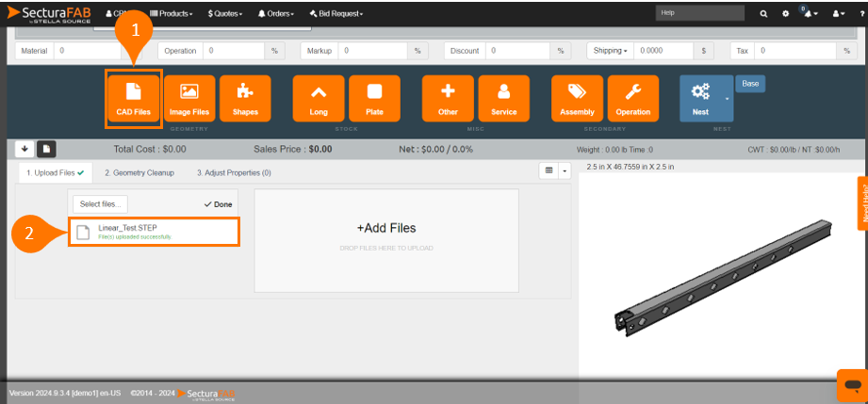The image size is (868, 404).
Task: Click the +Add Files drop area
Action: point(385,235)
